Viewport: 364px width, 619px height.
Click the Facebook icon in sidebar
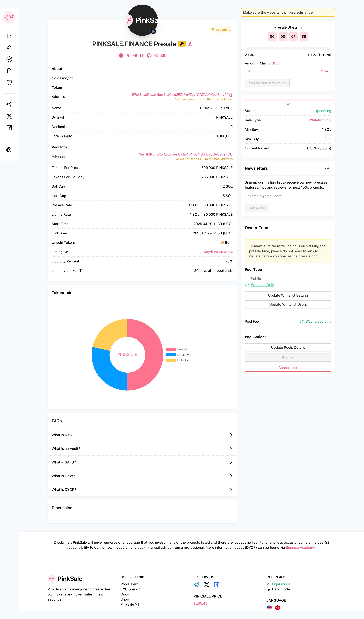pyautogui.click(x=9, y=128)
